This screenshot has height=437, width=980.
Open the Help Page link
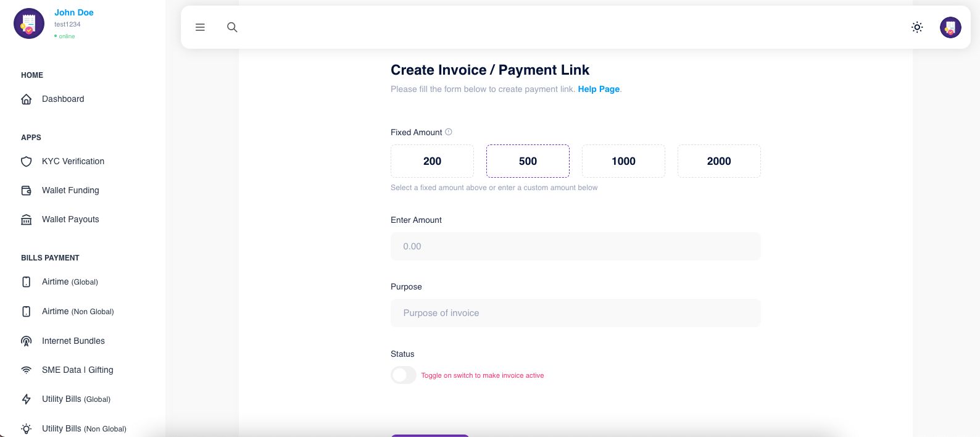pos(599,89)
